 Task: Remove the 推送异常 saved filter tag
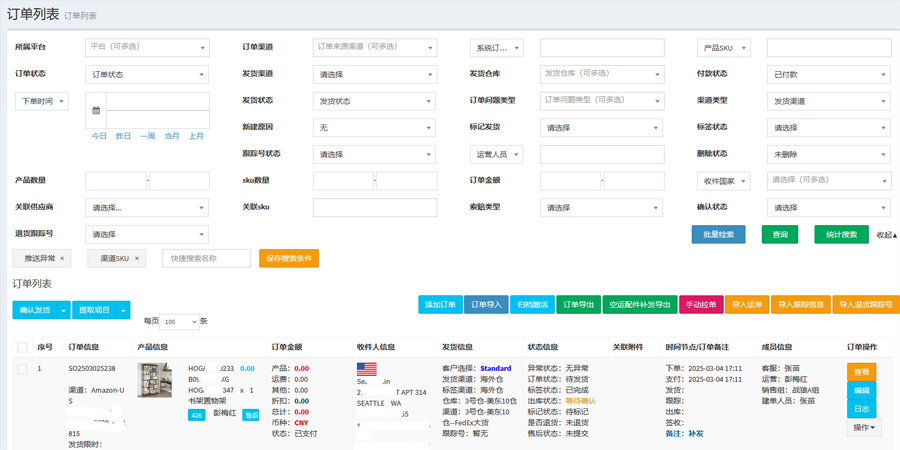(62, 258)
